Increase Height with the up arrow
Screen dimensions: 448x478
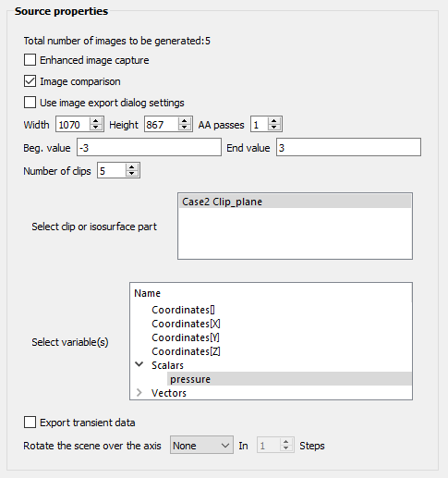(x=185, y=121)
